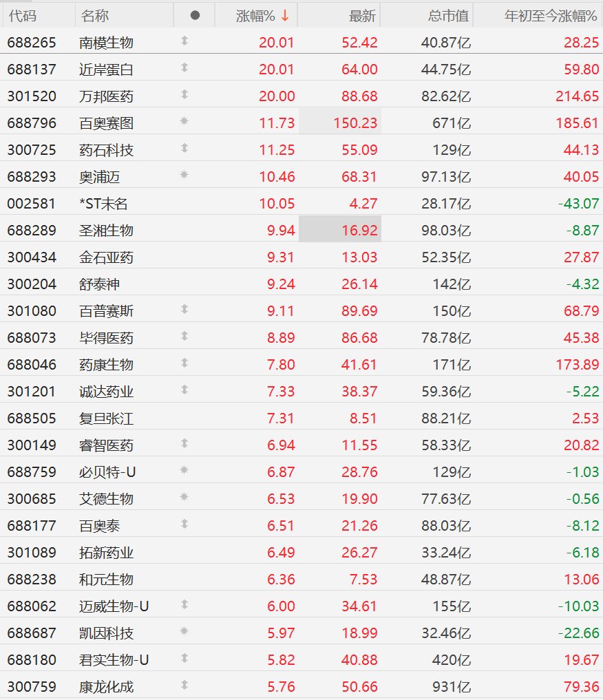The image size is (603, 700).
Task: Click the marker icon for 君实生物-U
Action: 184,658
